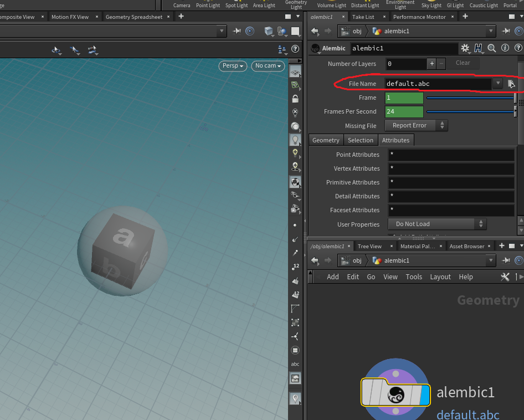Select high quality lighting with shadows icon
This screenshot has width=524, height=420.
(x=295, y=167)
